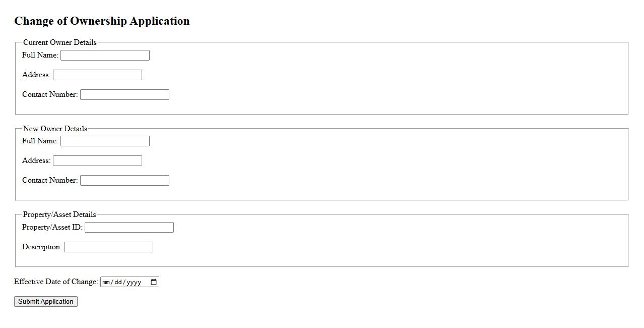Screen dimensions: 644x328
Task: Click the Property/Asset Details legend
Action: click(59, 214)
